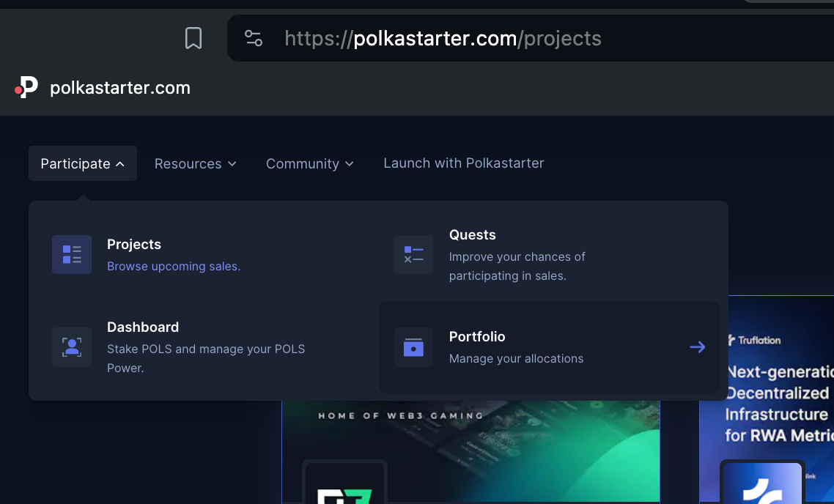834x504 pixels.
Task: Click the Projects list icon
Action: 72,255
